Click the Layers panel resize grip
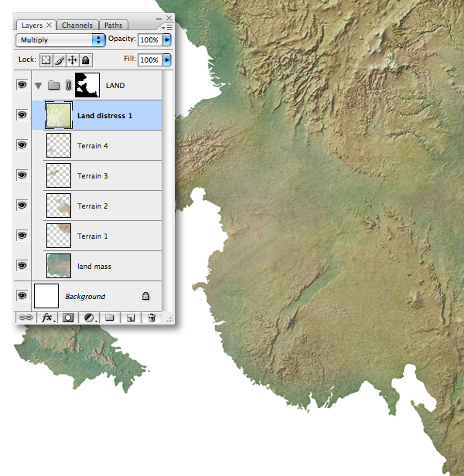464x476 pixels. point(169,318)
